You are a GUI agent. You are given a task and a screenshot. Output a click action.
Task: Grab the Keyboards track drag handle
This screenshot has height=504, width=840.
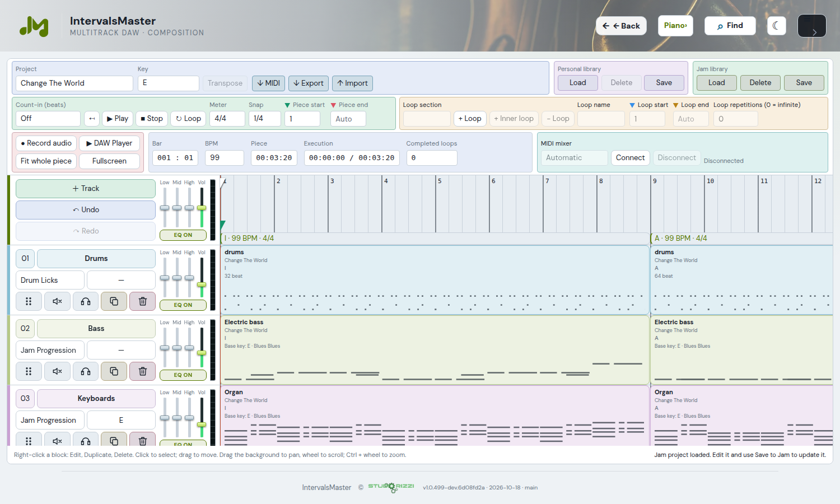point(29,440)
